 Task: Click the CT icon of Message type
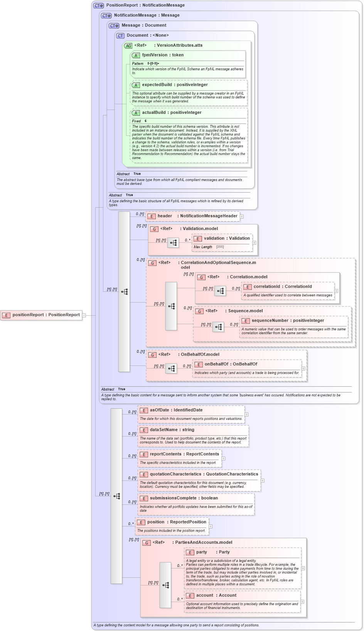tap(114, 25)
